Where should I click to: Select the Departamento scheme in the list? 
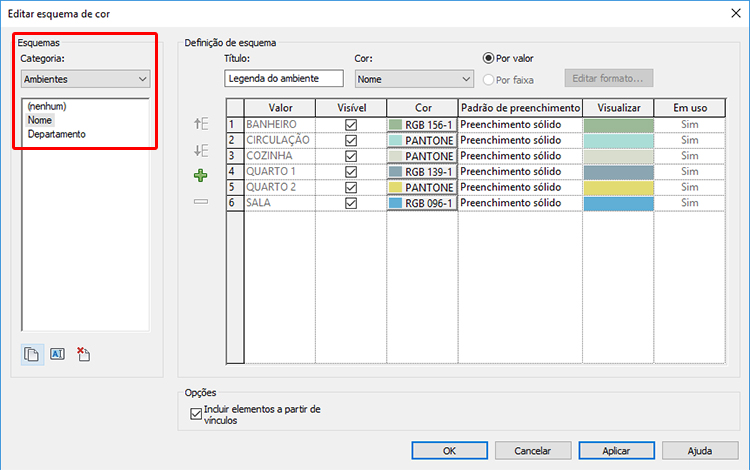pyautogui.click(x=56, y=134)
